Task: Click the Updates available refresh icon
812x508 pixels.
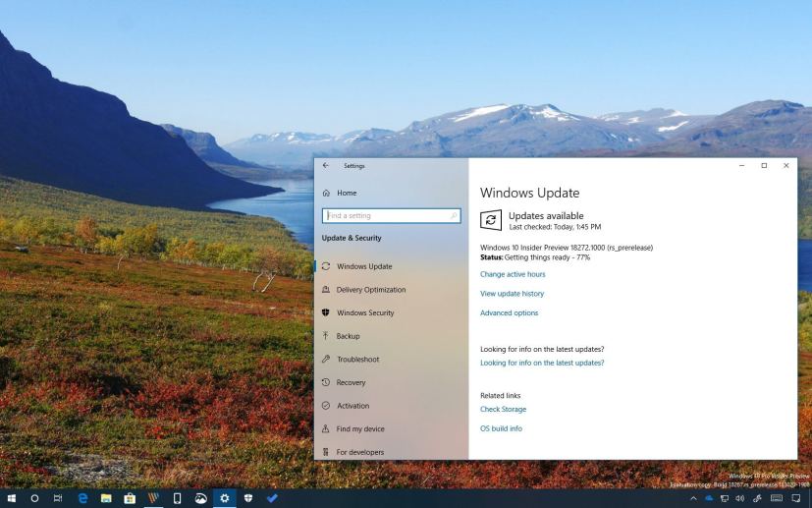Action: (x=491, y=220)
